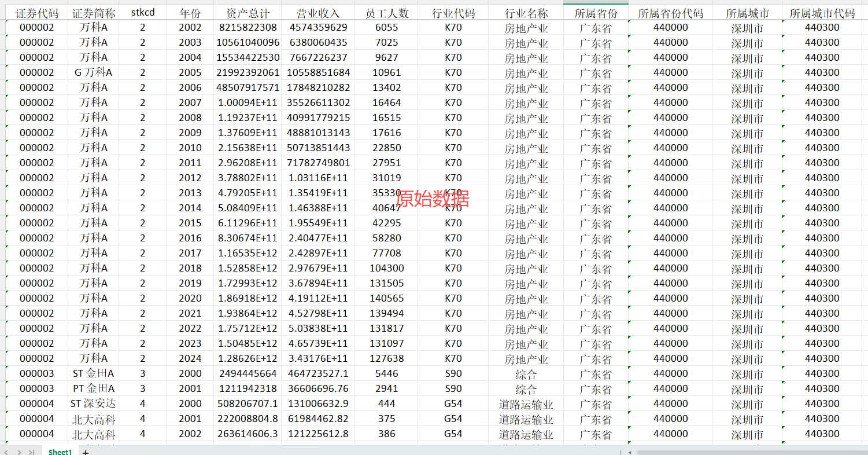Click the employee count 6055
The width and height of the screenshot is (868, 455).
[x=387, y=27]
